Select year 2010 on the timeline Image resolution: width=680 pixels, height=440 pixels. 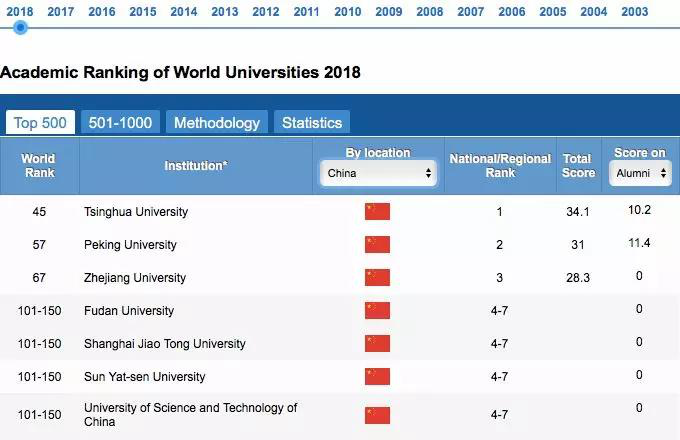(x=348, y=11)
